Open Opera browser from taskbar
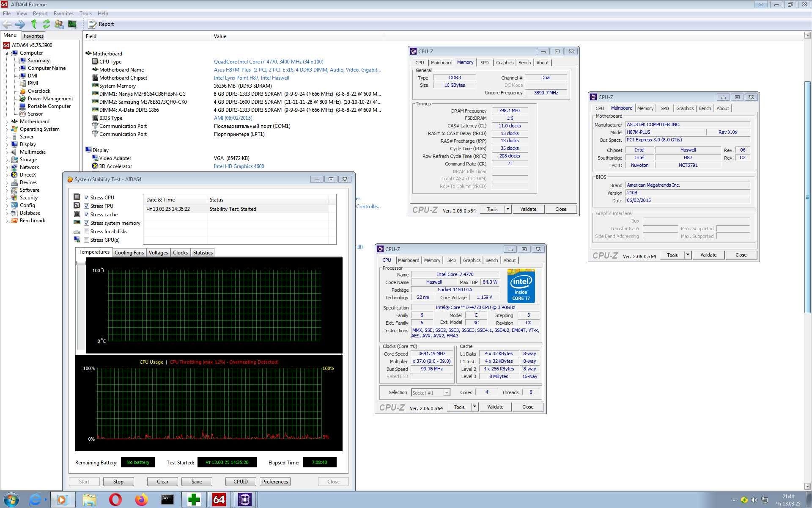Viewport: 812px width, 508px height. [x=115, y=500]
